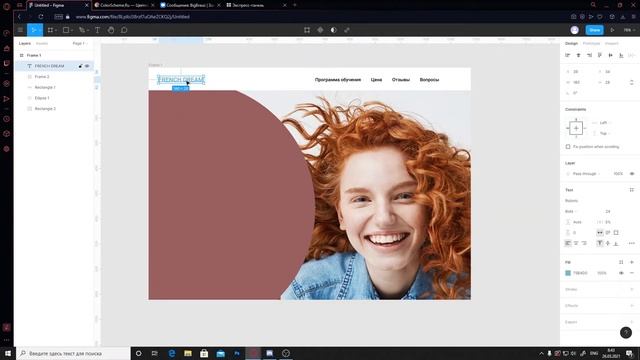Click the Windows search box
The image size is (640, 360).
click(73, 353)
